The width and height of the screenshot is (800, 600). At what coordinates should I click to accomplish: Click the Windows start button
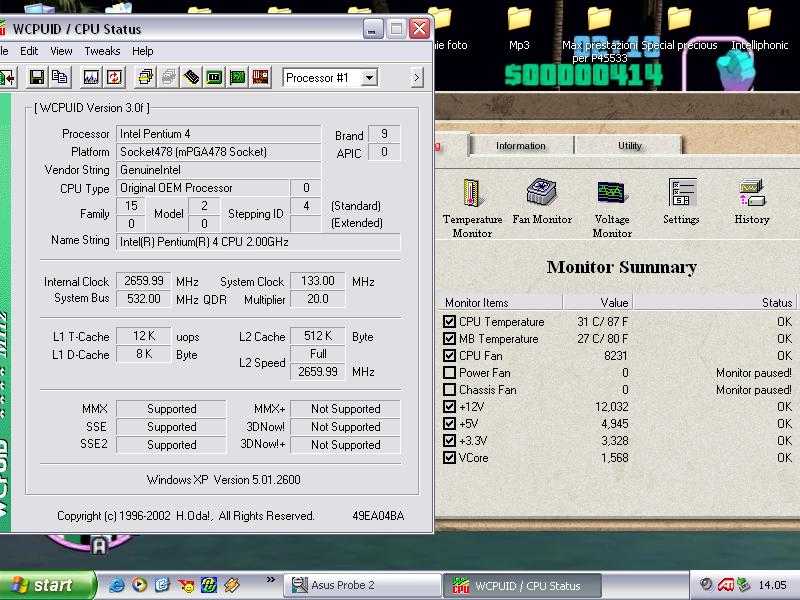(x=47, y=585)
